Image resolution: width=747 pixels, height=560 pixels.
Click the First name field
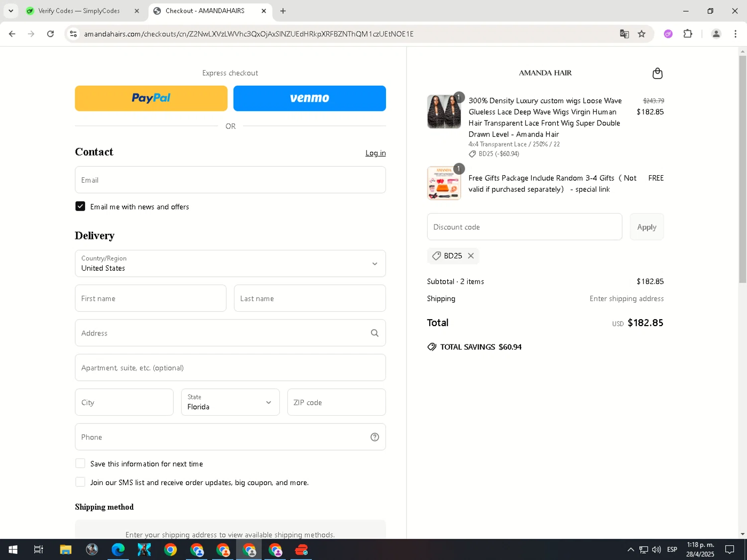(150, 298)
